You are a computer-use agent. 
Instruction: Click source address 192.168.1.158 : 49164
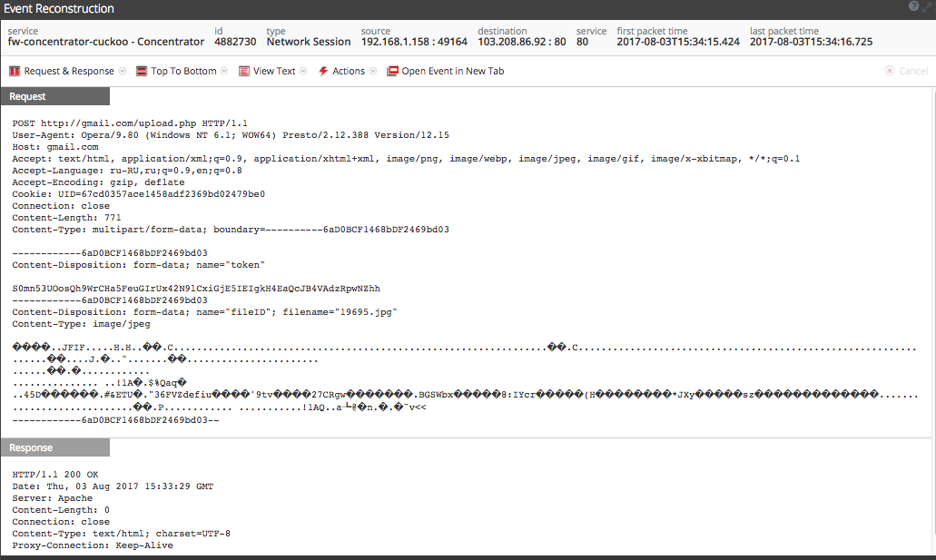(414, 42)
